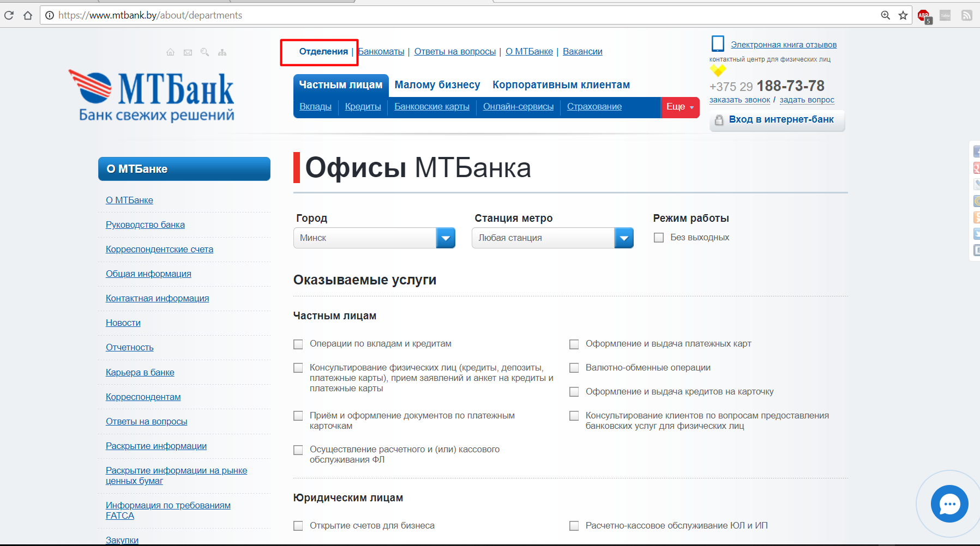Click the "Банкоматы" link in top navigation
Image resolution: width=980 pixels, height=546 pixels.
(x=381, y=51)
